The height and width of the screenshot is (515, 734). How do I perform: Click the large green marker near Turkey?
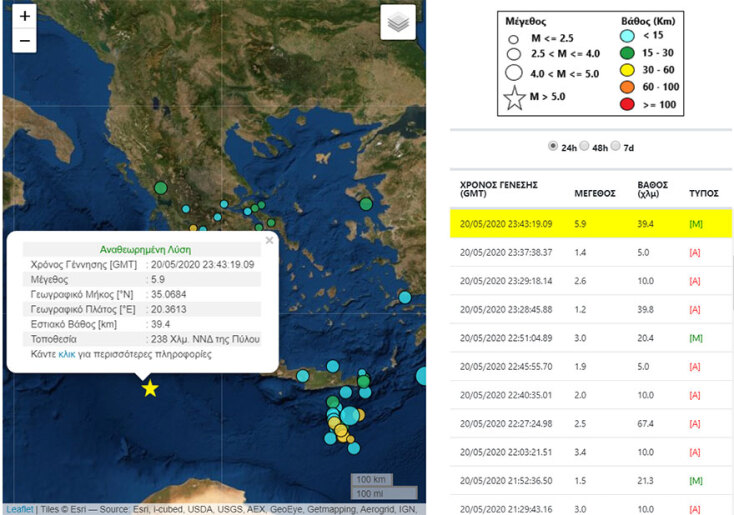[x=367, y=204]
